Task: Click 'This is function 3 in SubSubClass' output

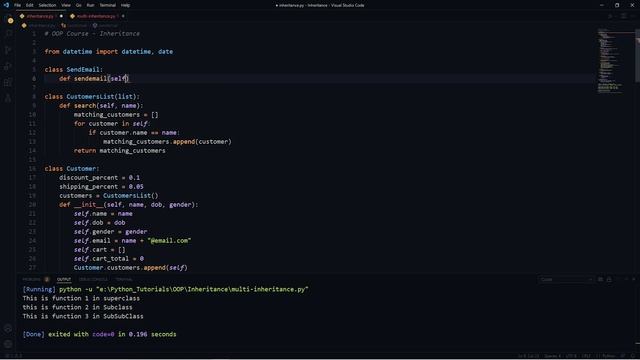Action: click(83, 316)
